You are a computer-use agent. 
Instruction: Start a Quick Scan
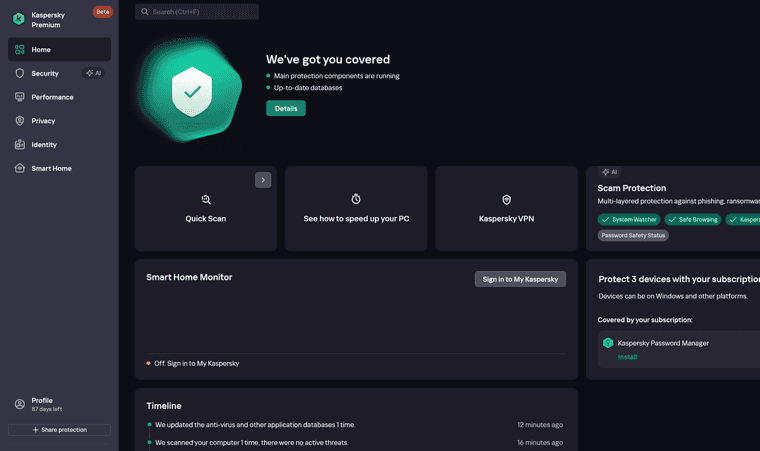206,209
